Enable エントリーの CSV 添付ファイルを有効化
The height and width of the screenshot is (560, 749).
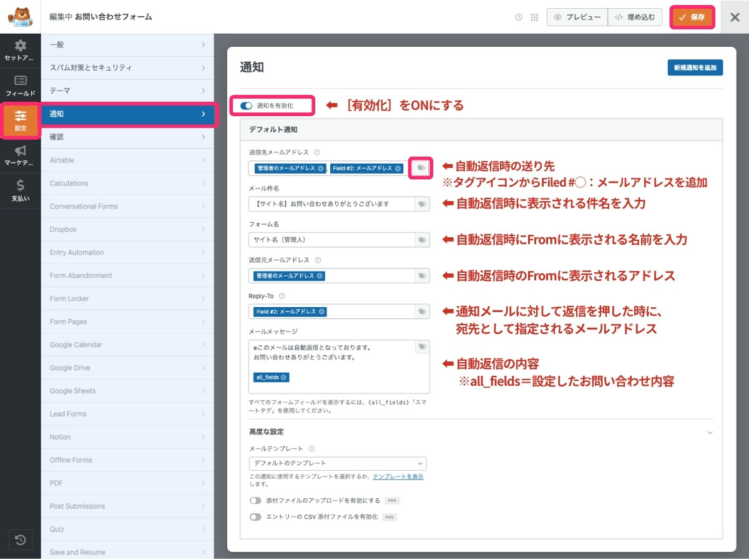(x=255, y=517)
